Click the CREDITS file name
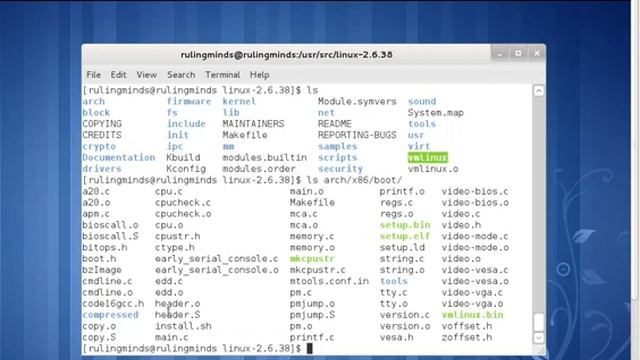The image size is (640, 360). (102, 135)
